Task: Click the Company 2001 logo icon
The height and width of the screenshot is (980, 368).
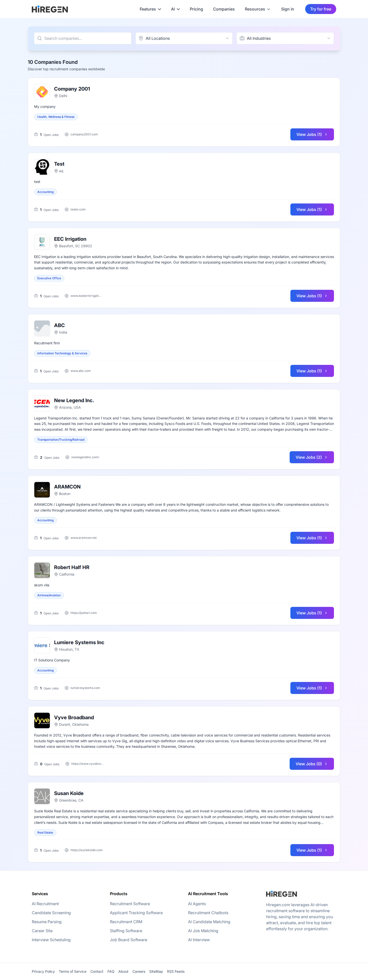Action: [42, 92]
